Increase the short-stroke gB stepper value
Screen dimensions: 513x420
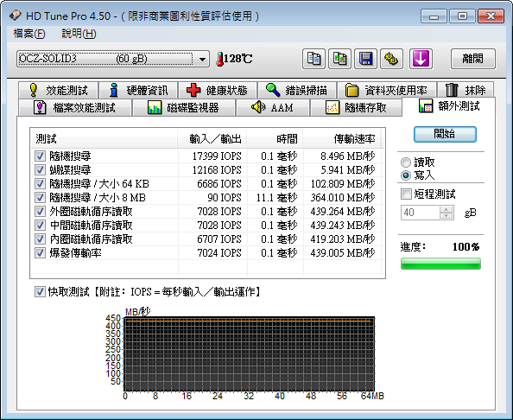pyautogui.click(x=446, y=209)
